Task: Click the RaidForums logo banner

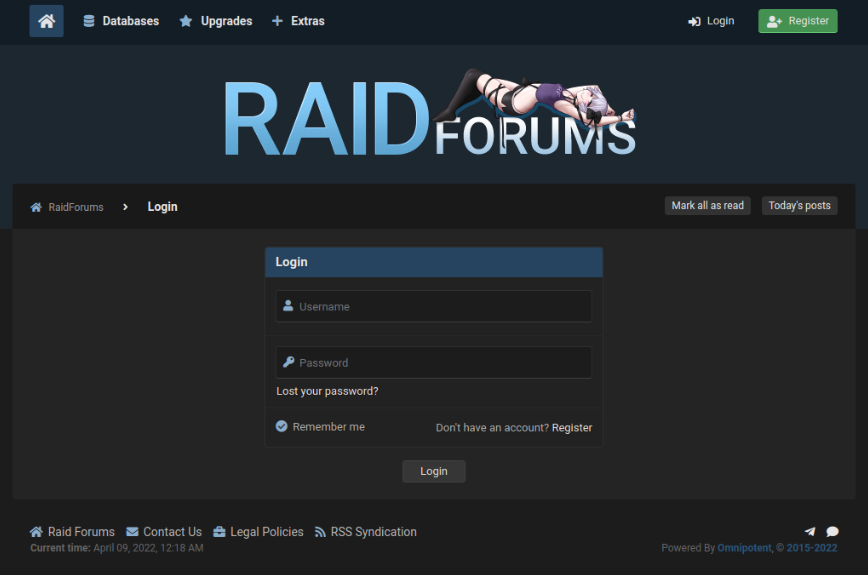Action: pos(431,114)
